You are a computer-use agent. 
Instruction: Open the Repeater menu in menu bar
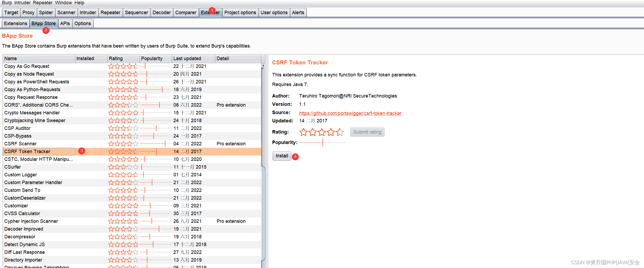tap(43, 3)
